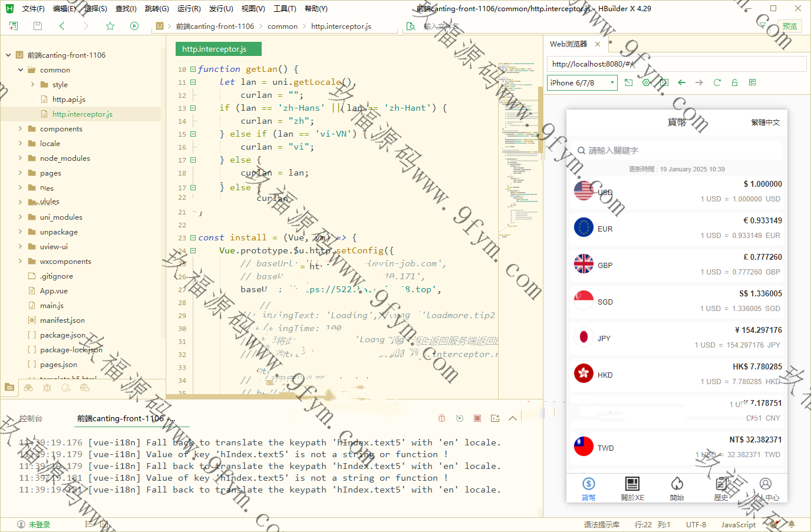Switch to the 控制台 console tab
Screen dimensions: 811x532
[x=31, y=418]
